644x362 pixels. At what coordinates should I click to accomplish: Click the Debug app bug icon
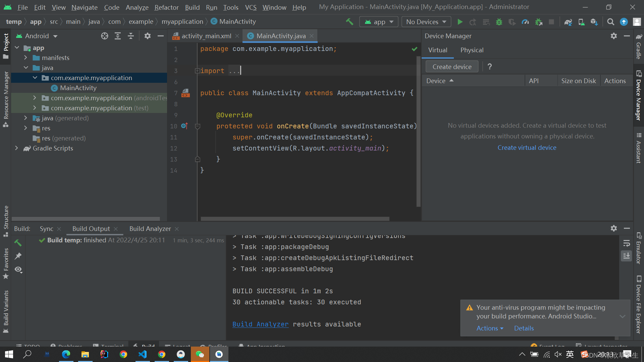point(499,22)
